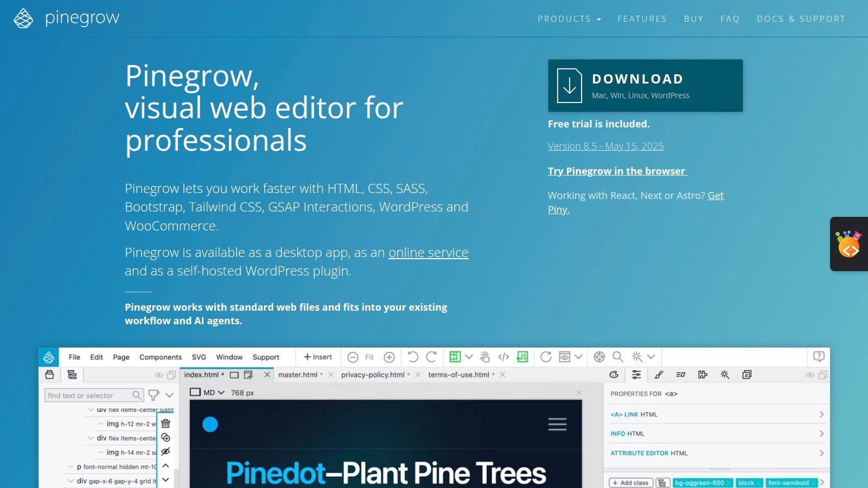Click the pointing hand tool icon
This screenshot has height=488, width=868.
(485, 357)
